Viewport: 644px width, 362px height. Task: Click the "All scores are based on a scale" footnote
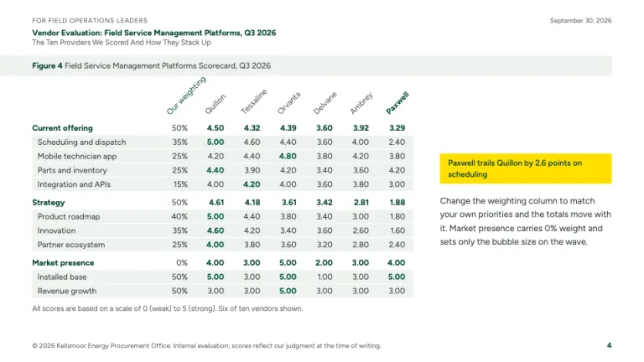[168, 308]
